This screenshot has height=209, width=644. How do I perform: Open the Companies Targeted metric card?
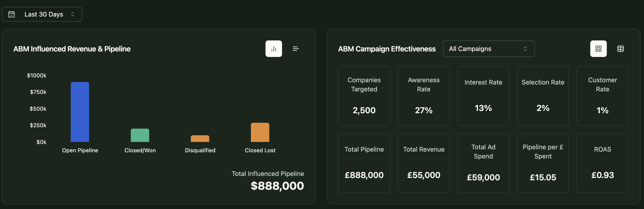[364, 96]
